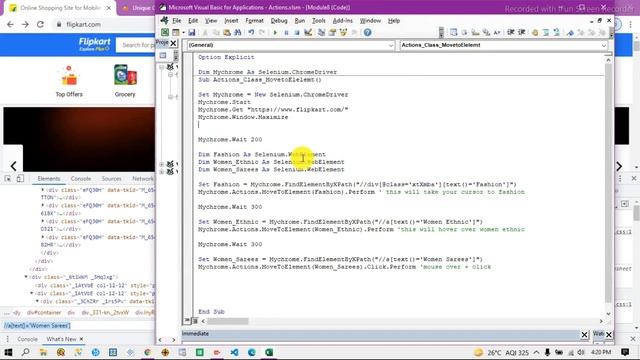Show hidden system tray icons chevron
This screenshot has height=360, width=640.
pos(536,352)
